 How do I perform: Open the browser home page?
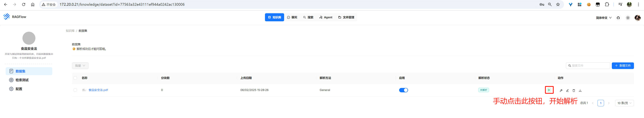point(33,5)
